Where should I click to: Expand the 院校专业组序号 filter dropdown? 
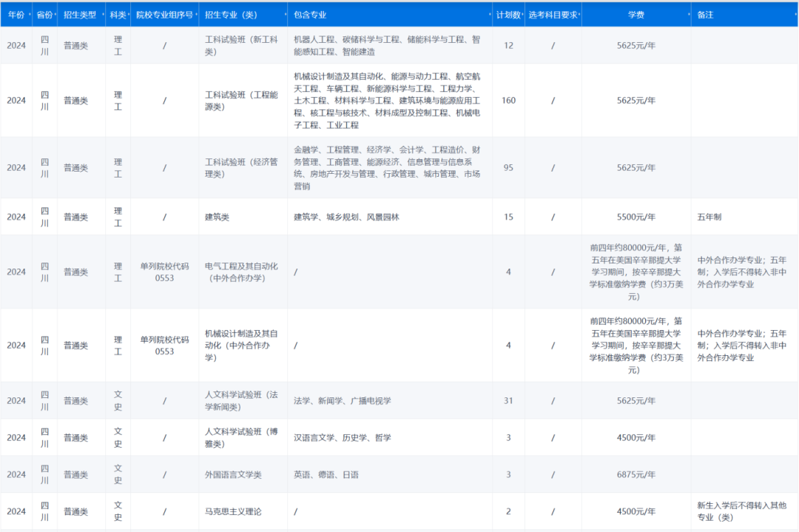click(x=195, y=14)
